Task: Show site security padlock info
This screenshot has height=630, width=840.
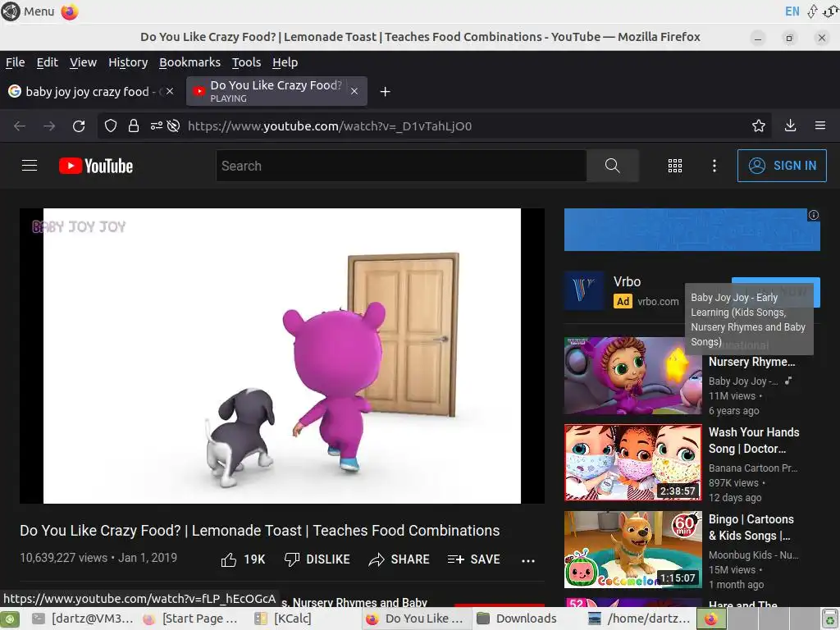Action: 134,126
